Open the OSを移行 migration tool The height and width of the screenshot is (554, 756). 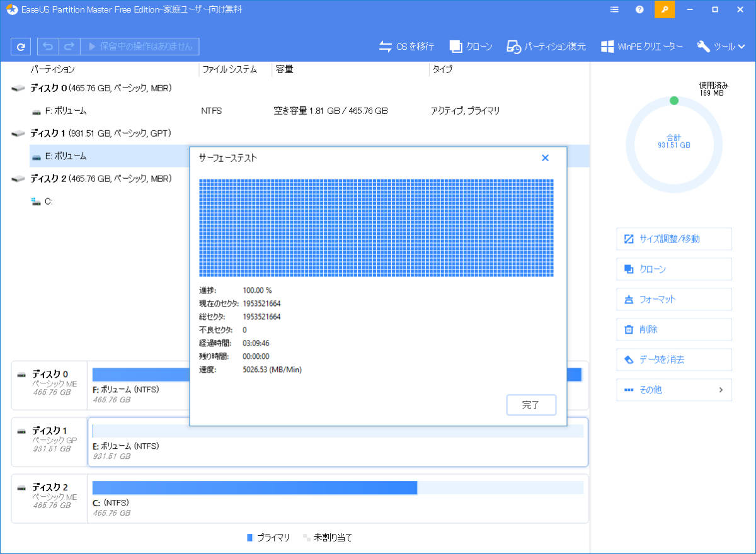coord(406,47)
